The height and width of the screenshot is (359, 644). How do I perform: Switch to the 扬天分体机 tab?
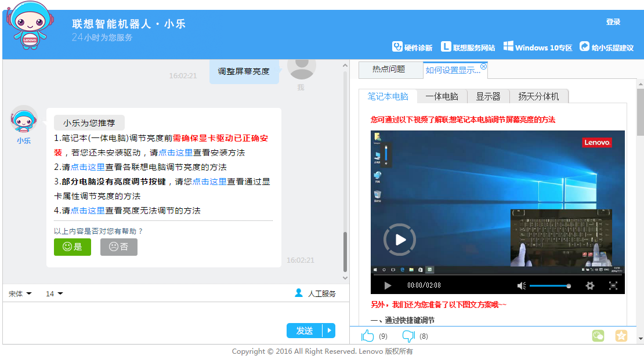(538, 96)
